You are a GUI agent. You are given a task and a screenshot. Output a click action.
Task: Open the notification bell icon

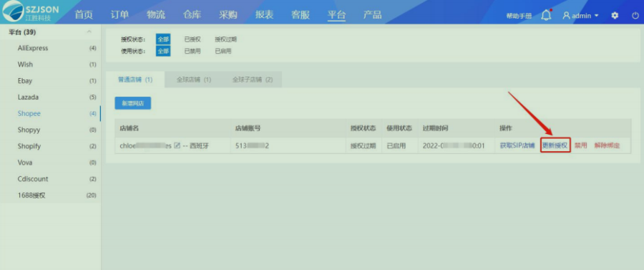pyautogui.click(x=546, y=16)
